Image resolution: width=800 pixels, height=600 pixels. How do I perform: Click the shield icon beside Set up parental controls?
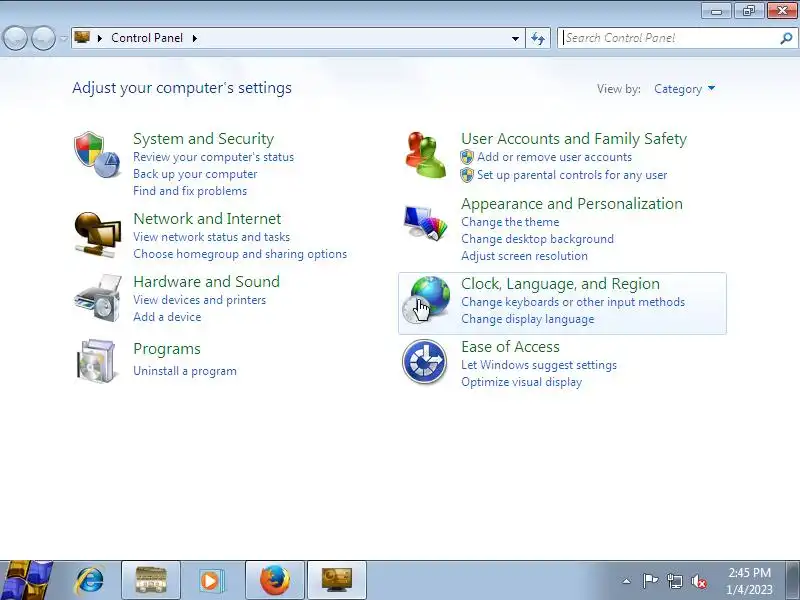(467, 175)
